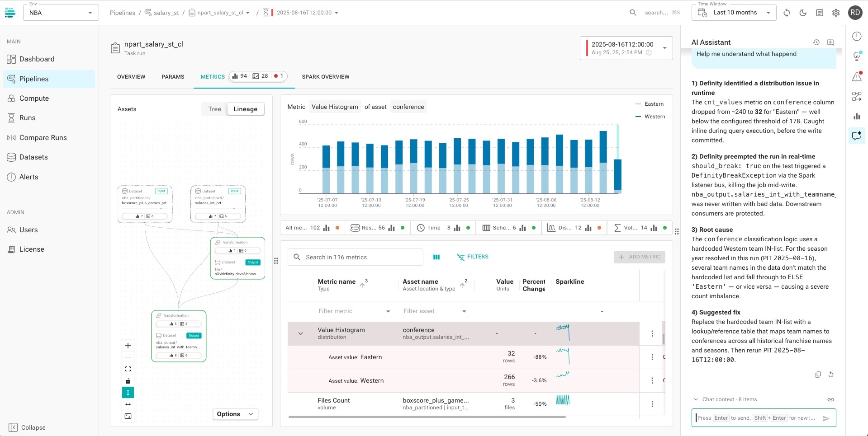This screenshot has width=868, height=436.
Task: Collapse the Value Histogram row
Action: pos(300,333)
